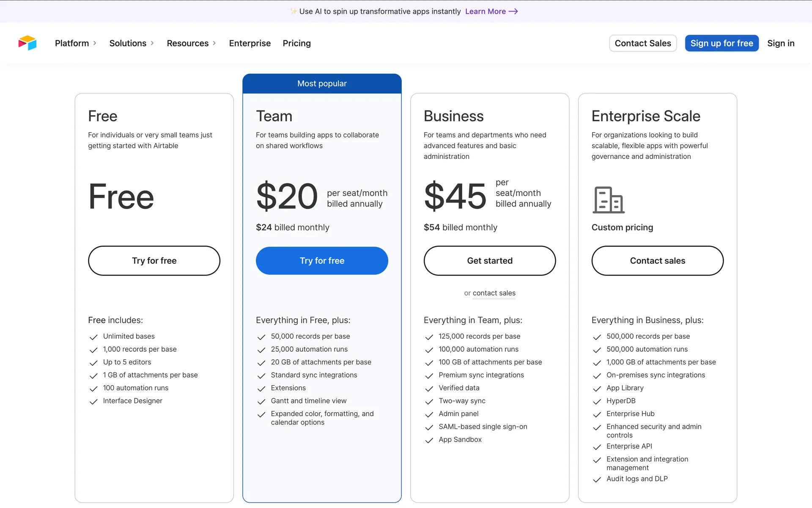Open the Resources dropdown chevron
The image size is (812, 508).
point(214,43)
